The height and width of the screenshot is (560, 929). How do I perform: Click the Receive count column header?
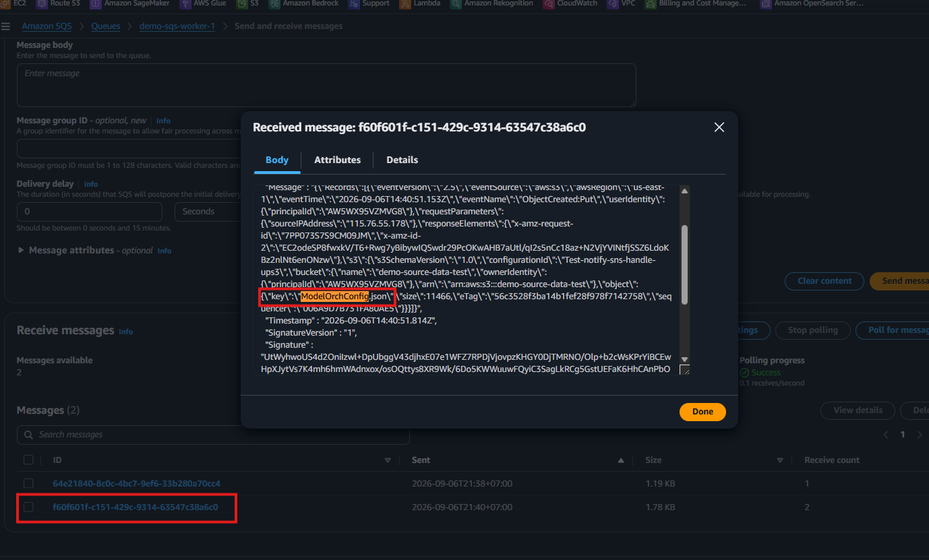pos(832,460)
